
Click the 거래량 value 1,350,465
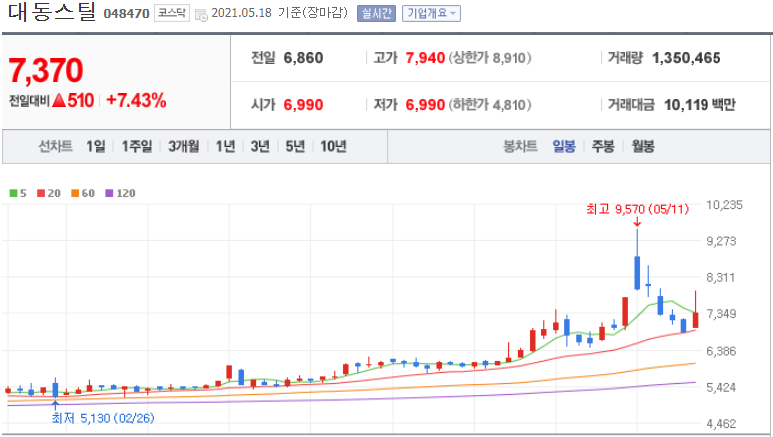[686, 58]
